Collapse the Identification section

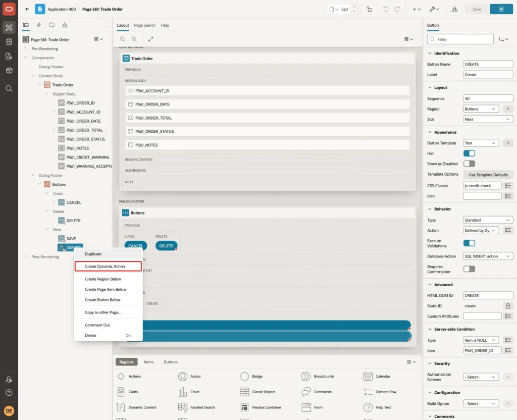430,54
